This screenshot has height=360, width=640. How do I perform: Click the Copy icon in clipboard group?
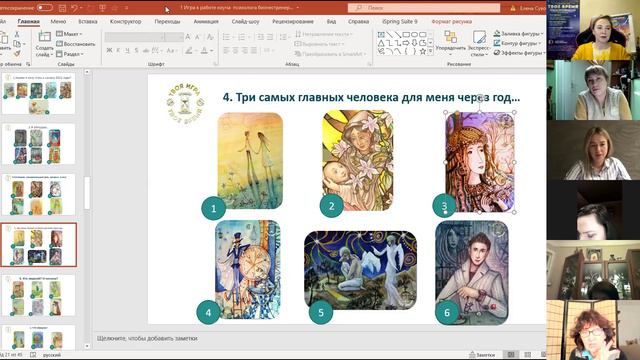17,44
